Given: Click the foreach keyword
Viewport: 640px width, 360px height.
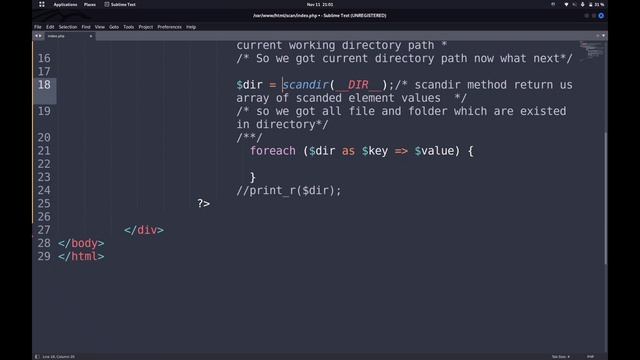Looking at the screenshot, I should coord(273,151).
